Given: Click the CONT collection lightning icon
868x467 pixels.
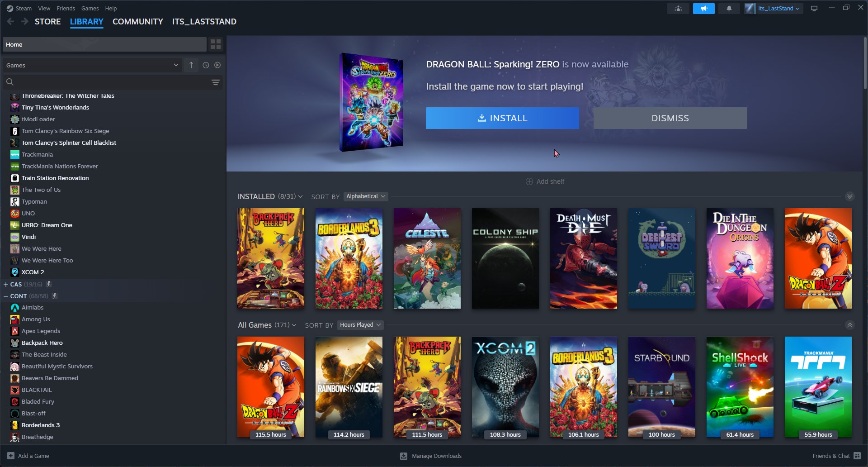Looking at the screenshot, I should tap(55, 296).
